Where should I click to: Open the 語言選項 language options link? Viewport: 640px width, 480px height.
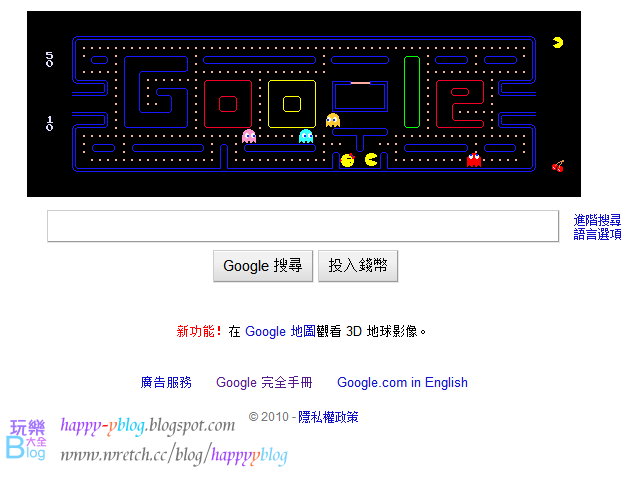(x=597, y=234)
